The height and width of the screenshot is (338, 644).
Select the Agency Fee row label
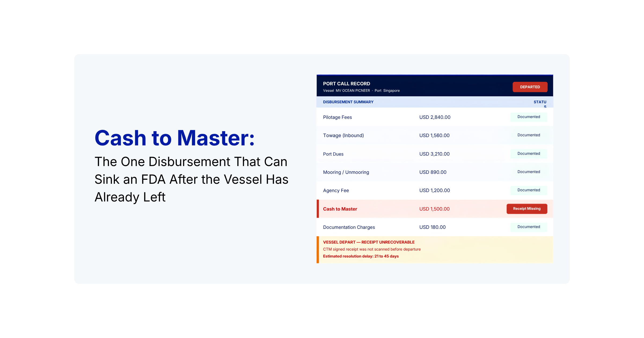(x=336, y=190)
